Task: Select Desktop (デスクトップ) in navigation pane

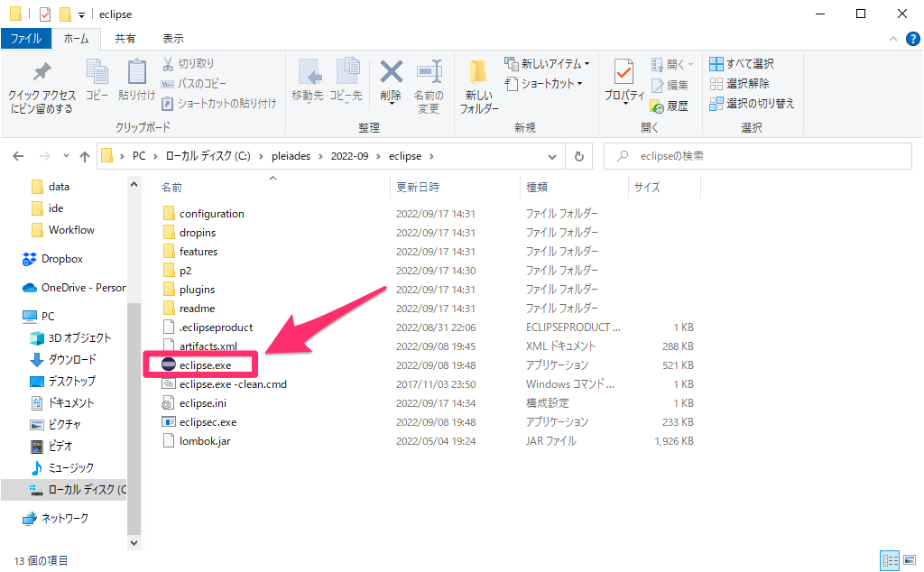Action: tap(62, 381)
